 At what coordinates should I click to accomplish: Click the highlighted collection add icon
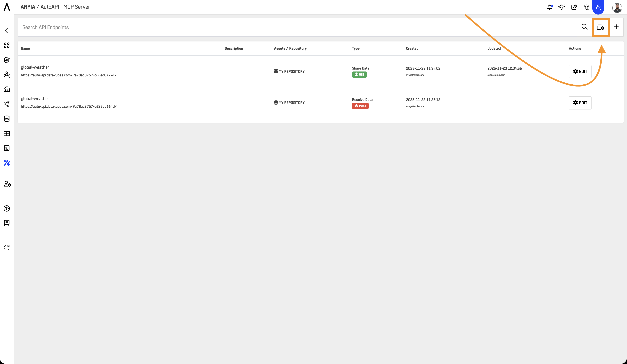[601, 27]
